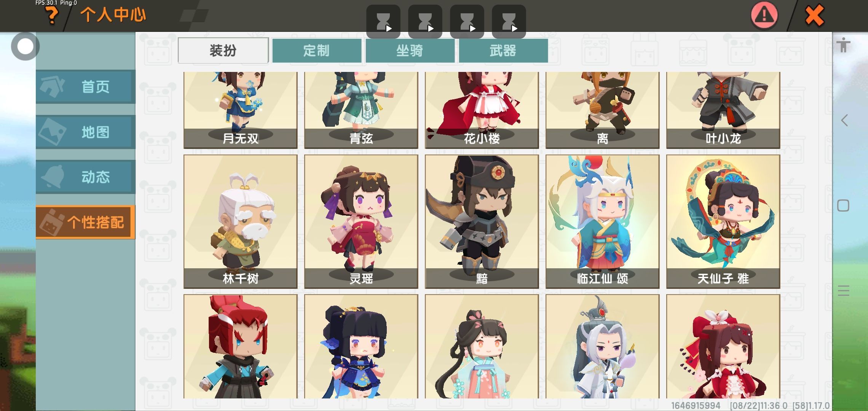The height and width of the screenshot is (411, 868).
Task: Tap the accessibility person icon
Action: pyautogui.click(x=844, y=45)
